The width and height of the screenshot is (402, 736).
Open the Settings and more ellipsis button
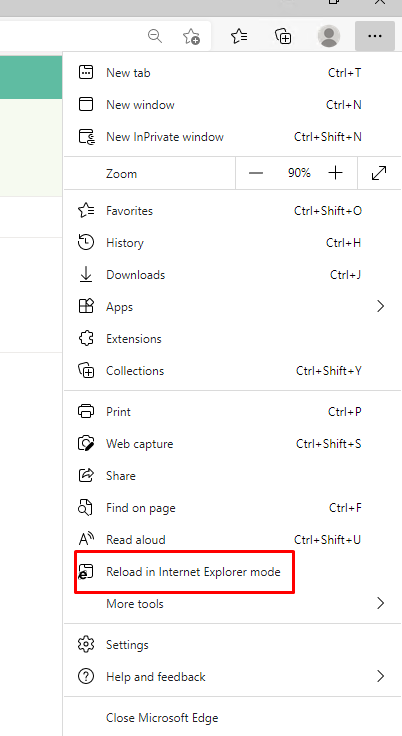375,36
